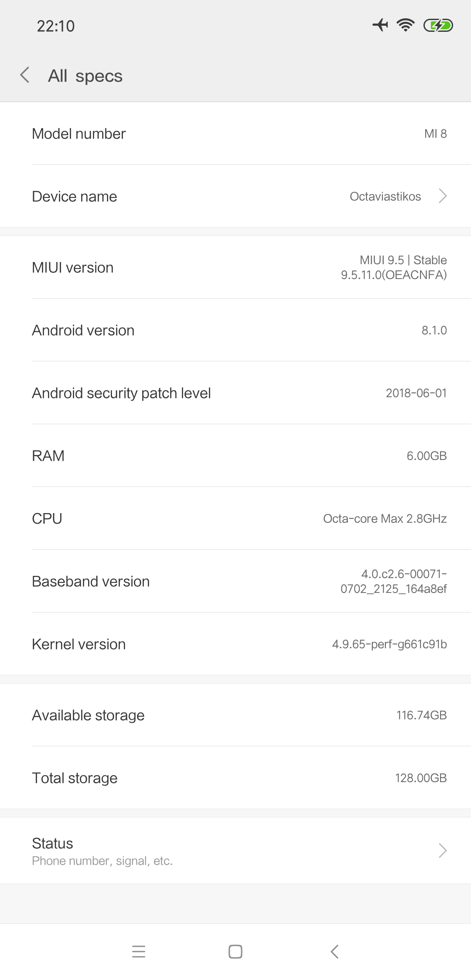
Task: Select the Device name row label
Action: [75, 197]
